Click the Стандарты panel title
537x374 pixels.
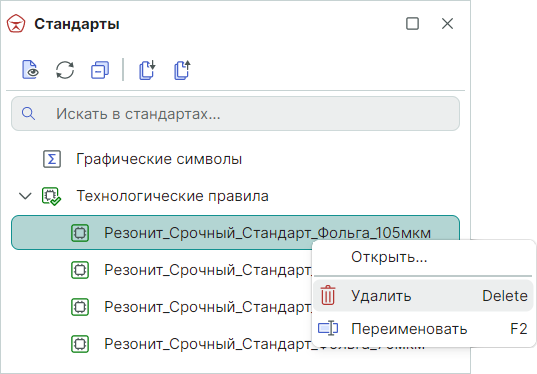click(x=77, y=24)
